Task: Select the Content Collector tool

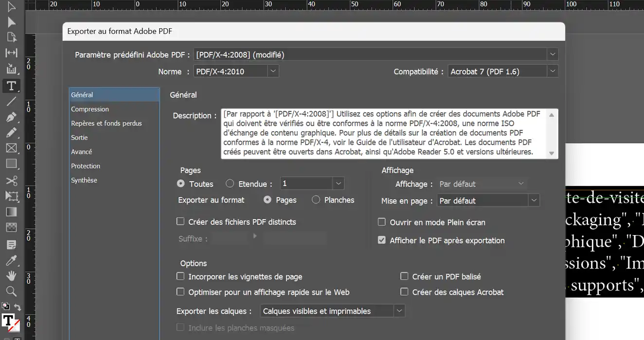Action: (x=11, y=68)
